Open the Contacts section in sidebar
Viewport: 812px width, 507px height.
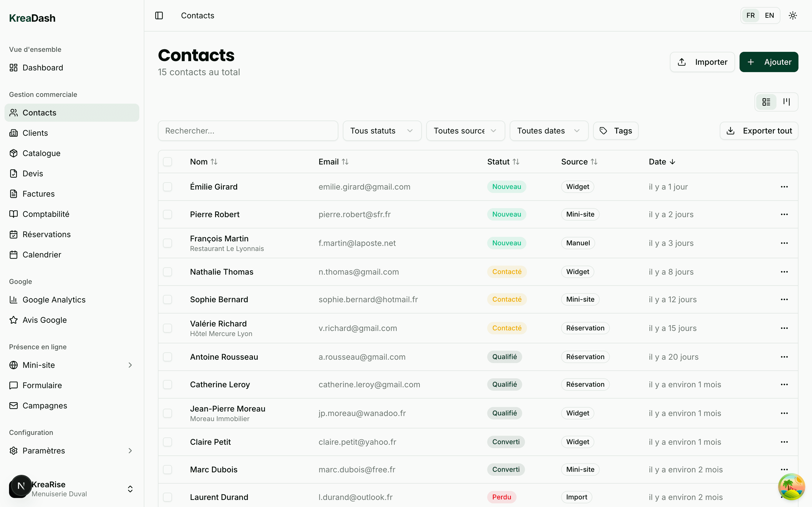[39, 113]
